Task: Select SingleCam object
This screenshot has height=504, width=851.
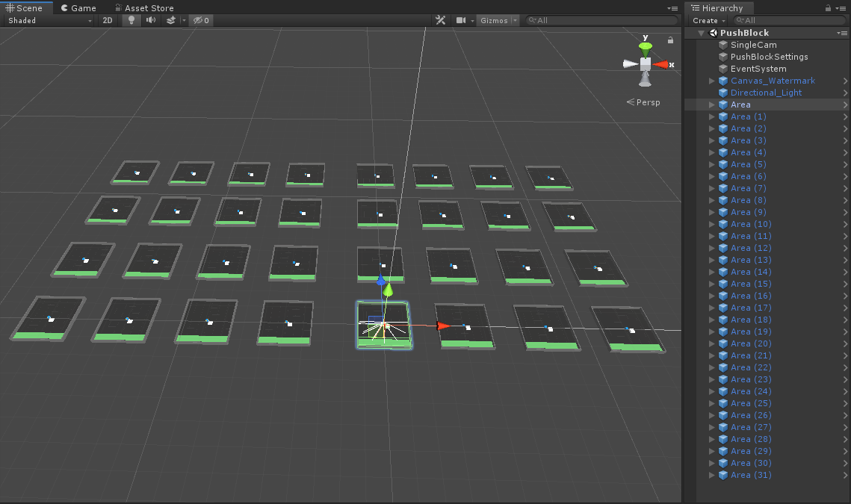Action: click(x=753, y=45)
